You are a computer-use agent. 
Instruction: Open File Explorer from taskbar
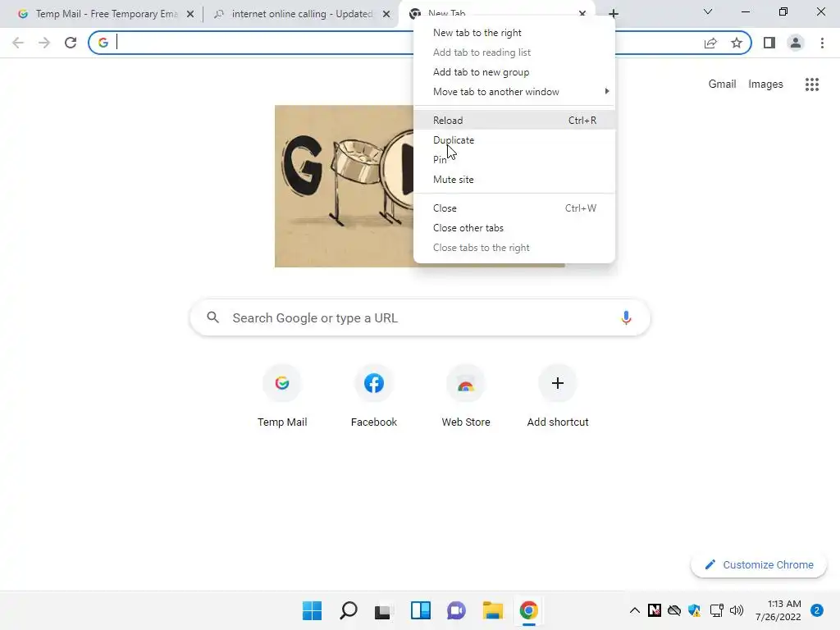tap(492, 610)
